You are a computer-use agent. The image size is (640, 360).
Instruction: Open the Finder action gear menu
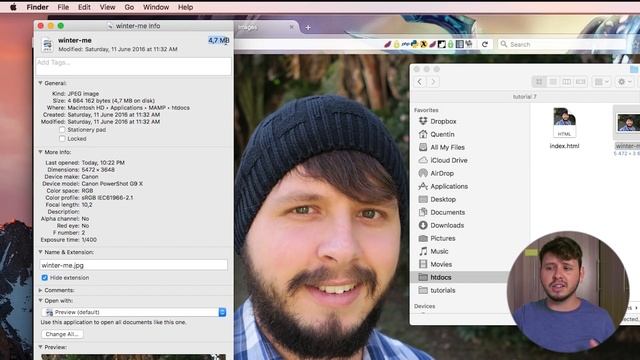click(x=624, y=82)
